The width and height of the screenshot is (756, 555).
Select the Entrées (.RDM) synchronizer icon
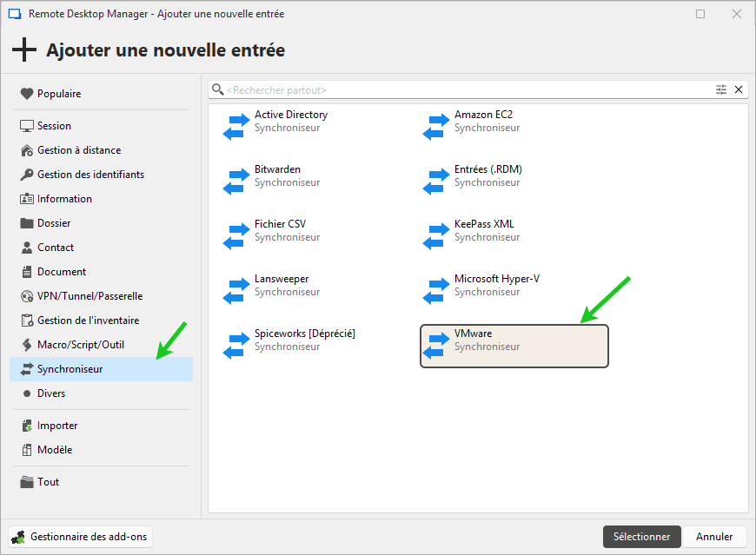click(435, 182)
